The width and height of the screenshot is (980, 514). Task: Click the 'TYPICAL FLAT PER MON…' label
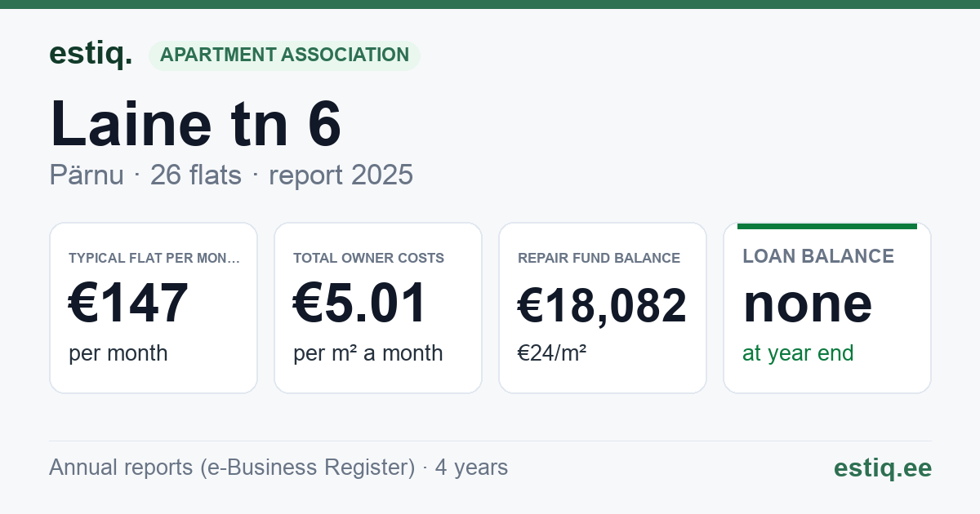click(x=154, y=258)
